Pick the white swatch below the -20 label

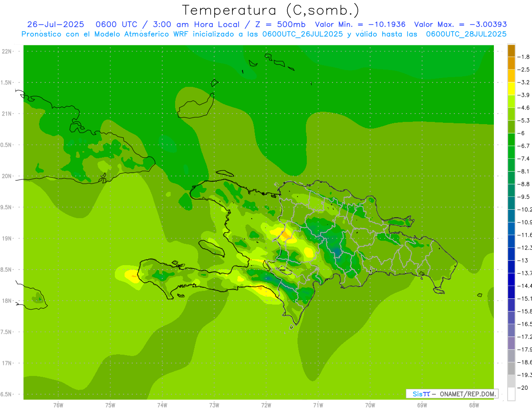point(511,394)
